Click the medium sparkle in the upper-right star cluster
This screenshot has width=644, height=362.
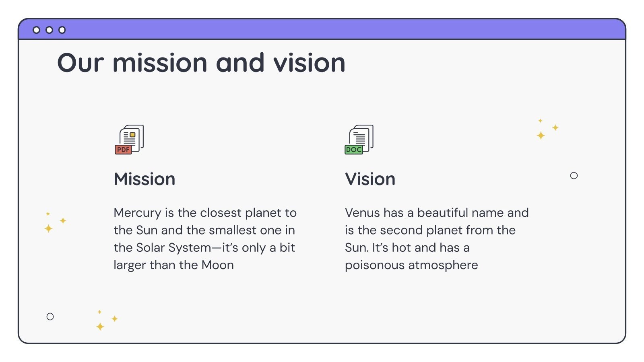pyautogui.click(x=555, y=128)
